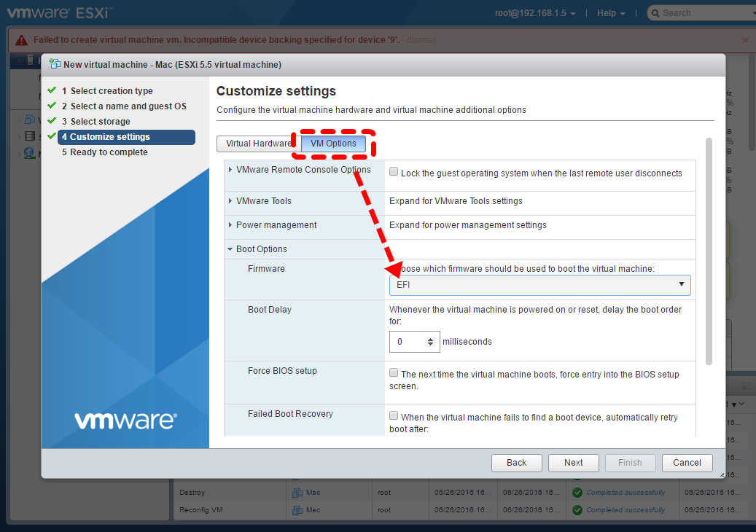The height and width of the screenshot is (532, 756).
Task: Check Lock the guest operating system option
Action: pos(394,171)
